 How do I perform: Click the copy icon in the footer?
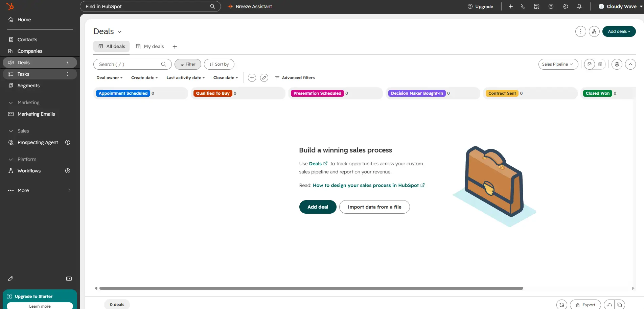[x=620, y=305]
